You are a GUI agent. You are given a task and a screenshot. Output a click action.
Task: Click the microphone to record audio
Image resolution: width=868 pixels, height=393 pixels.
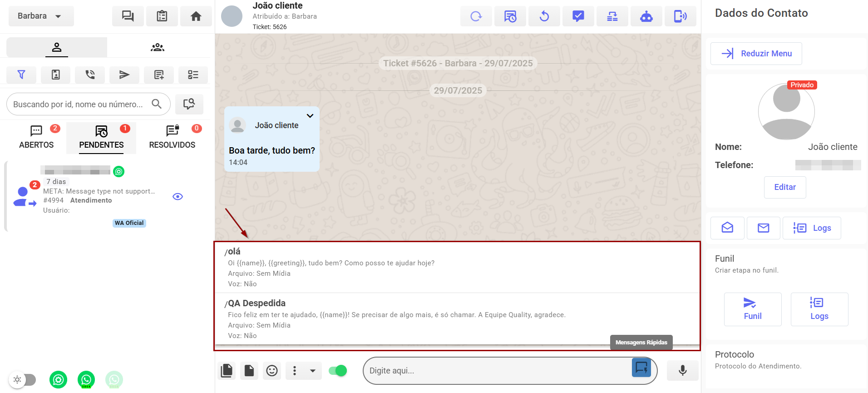pyautogui.click(x=682, y=370)
